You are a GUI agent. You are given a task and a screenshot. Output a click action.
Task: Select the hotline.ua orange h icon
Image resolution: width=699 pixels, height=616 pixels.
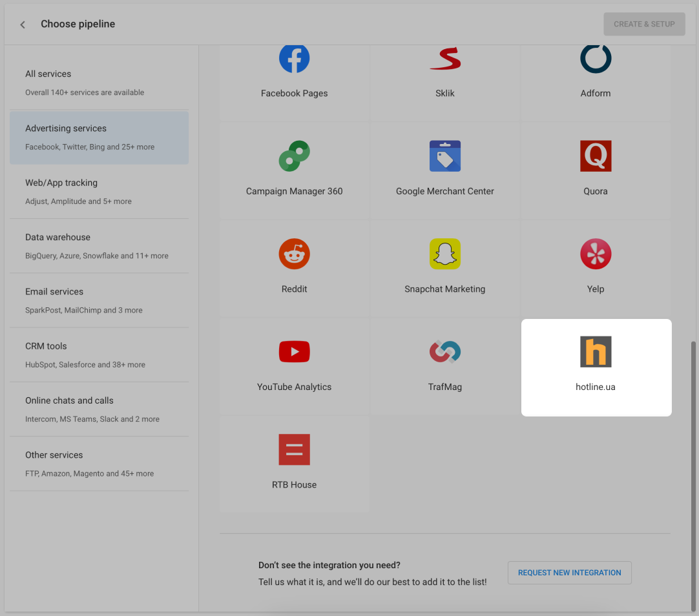(x=596, y=351)
